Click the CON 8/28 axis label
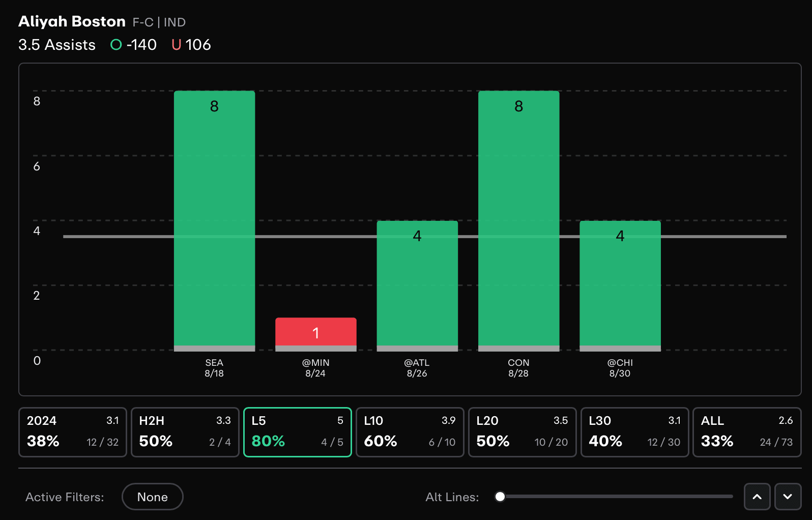The width and height of the screenshot is (812, 520). point(519,368)
